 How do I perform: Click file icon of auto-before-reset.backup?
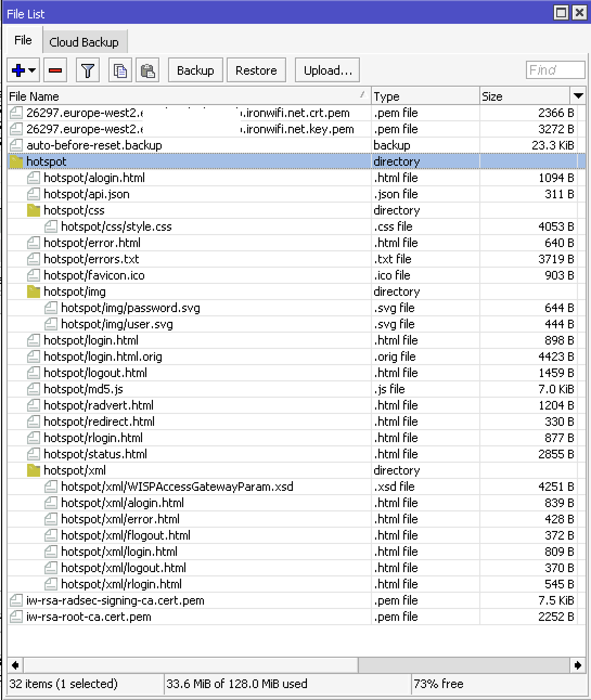click(x=16, y=145)
